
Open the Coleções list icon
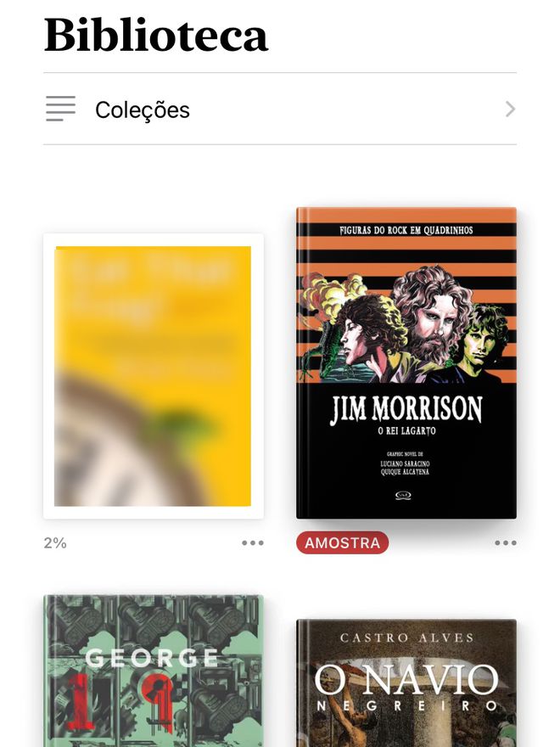point(60,109)
